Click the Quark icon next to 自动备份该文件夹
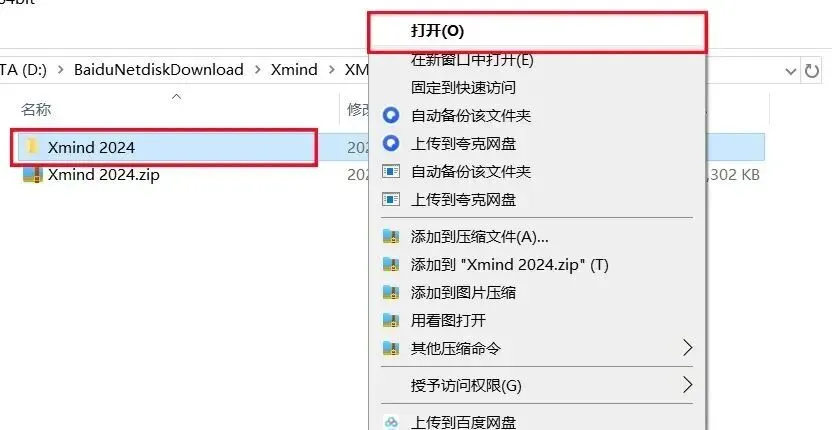 tap(391, 115)
